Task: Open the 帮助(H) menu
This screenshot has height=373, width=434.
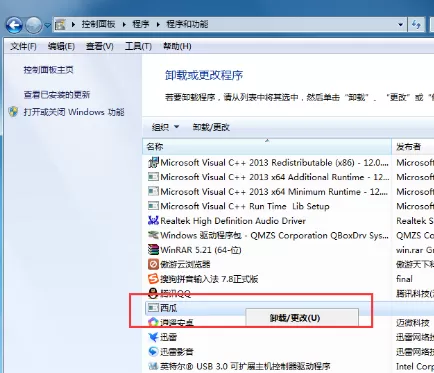Action: pos(177,46)
